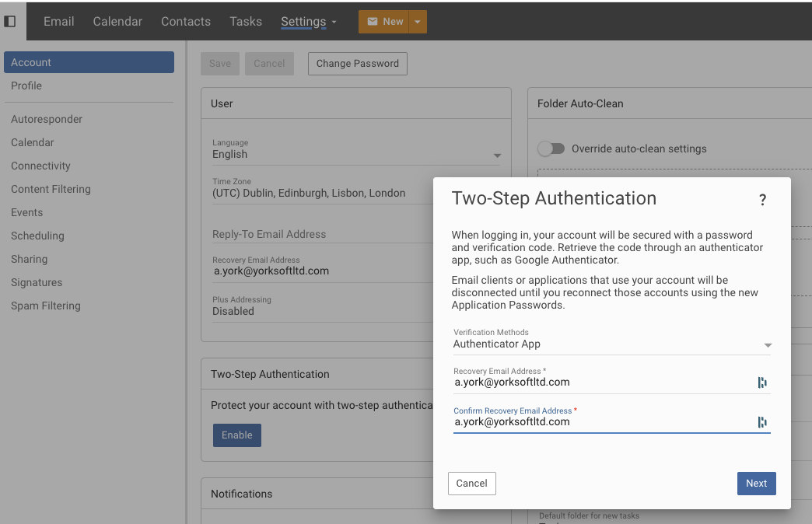Click the Enable two-step authentication button
The height and width of the screenshot is (524, 812).
click(237, 435)
